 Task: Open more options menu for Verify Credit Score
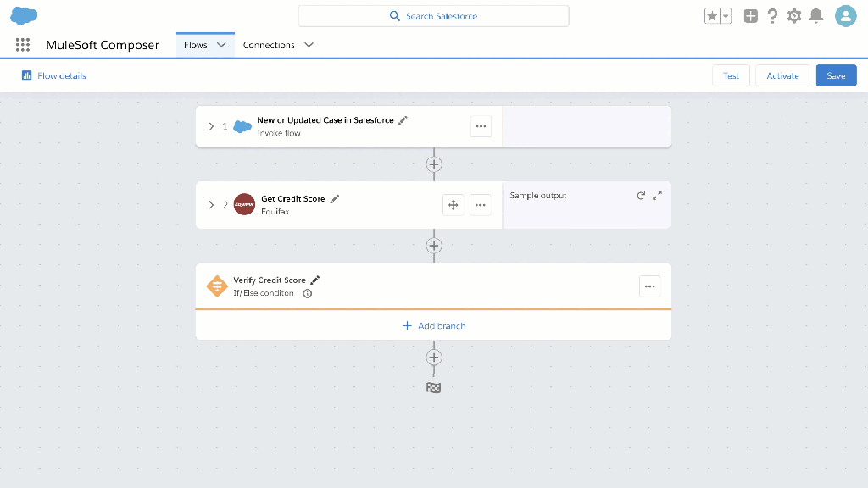649,286
